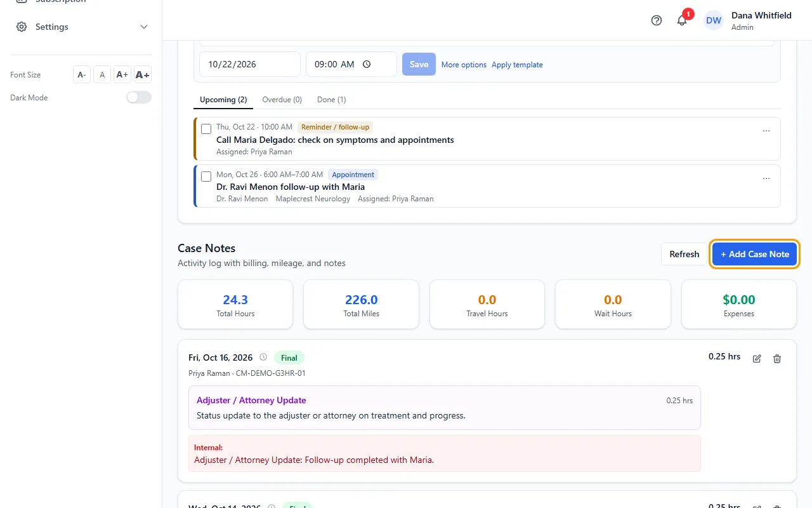Viewport: 812px width, 508px height.
Task: Increase font size with A+ button
Action: (122, 75)
